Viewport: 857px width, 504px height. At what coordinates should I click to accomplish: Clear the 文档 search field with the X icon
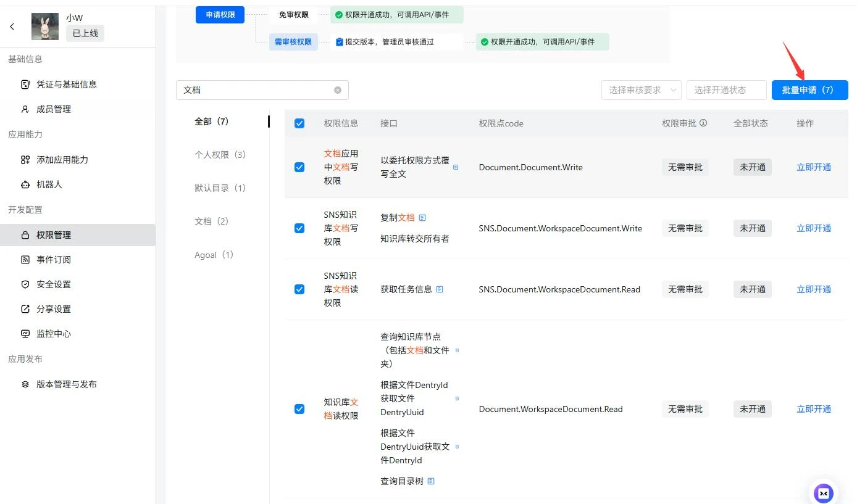(338, 90)
